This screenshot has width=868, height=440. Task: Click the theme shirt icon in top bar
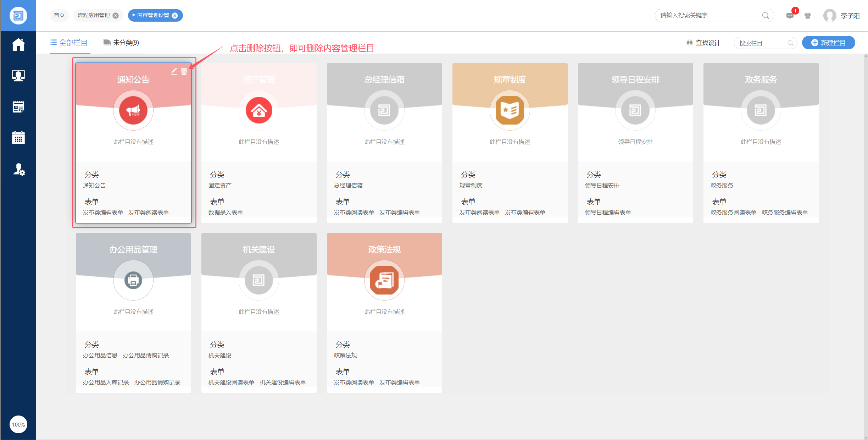pos(808,16)
